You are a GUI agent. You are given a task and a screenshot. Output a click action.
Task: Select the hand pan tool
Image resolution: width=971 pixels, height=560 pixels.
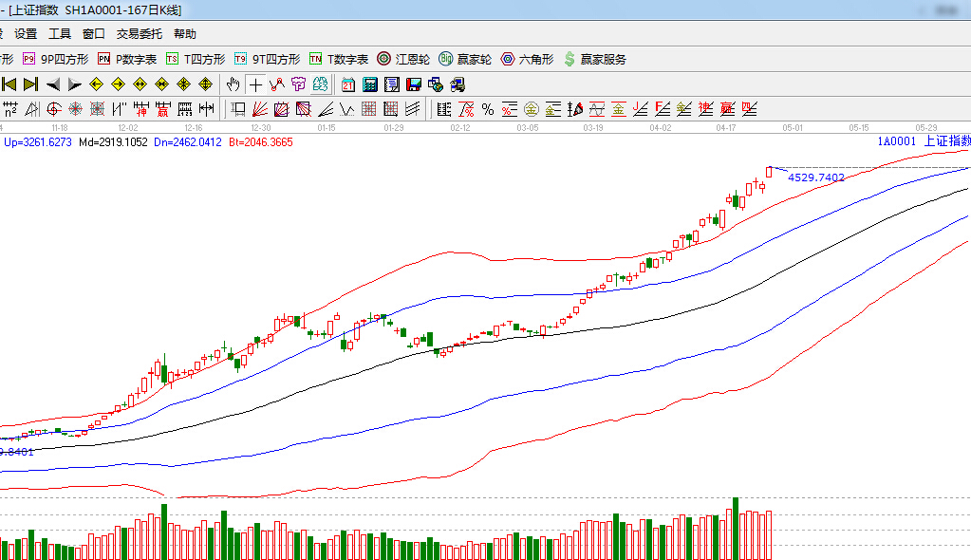tap(233, 84)
